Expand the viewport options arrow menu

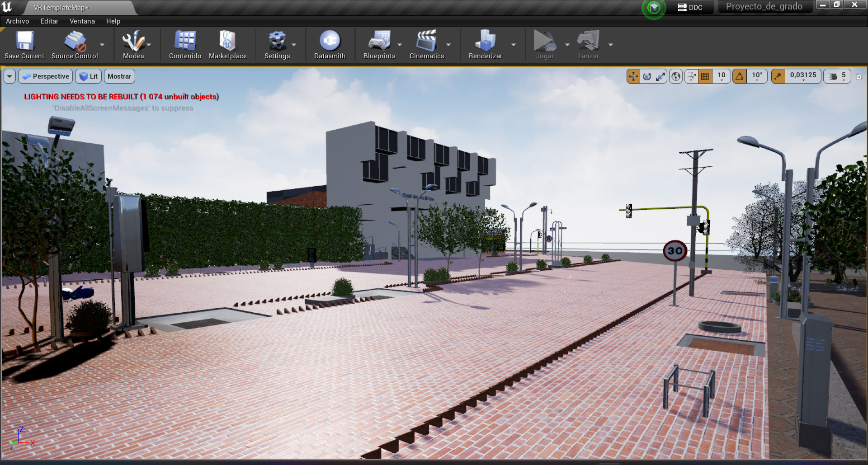[9, 76]
